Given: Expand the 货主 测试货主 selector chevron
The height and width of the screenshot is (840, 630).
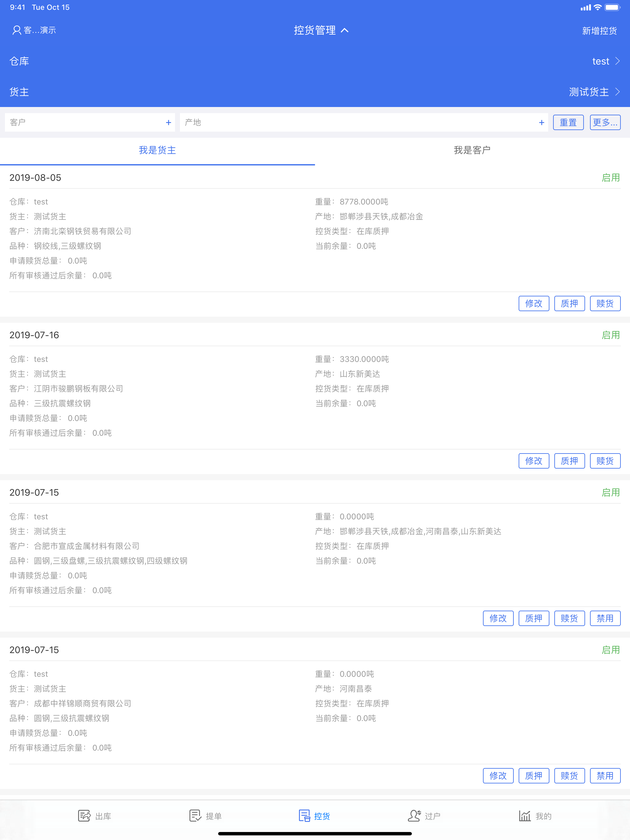Looking at the screenshot, I should pos(617,92).
